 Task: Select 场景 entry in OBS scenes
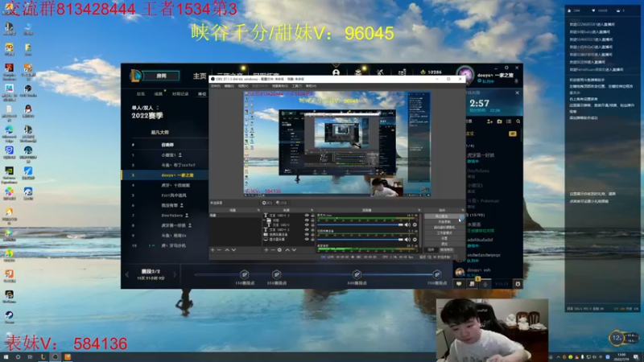[x=235, y=215]
